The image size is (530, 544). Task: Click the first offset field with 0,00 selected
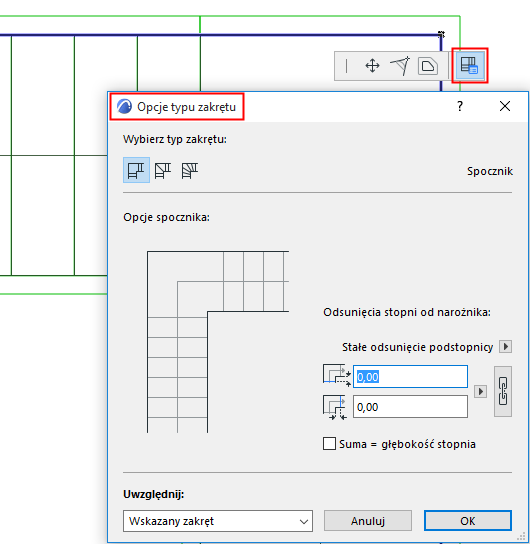pyautogui.click(x=410, y=376)
